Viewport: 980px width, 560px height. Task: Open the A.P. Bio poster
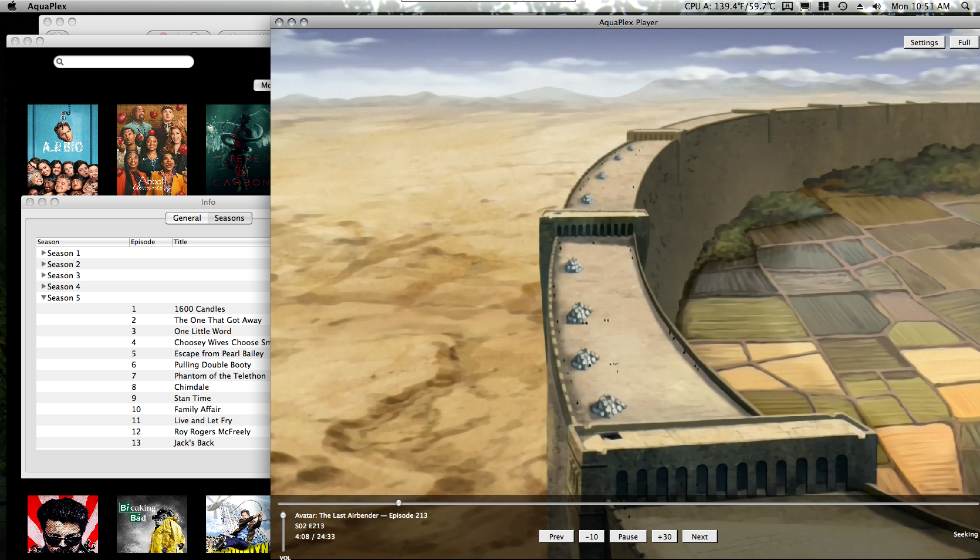coord(63,150)
